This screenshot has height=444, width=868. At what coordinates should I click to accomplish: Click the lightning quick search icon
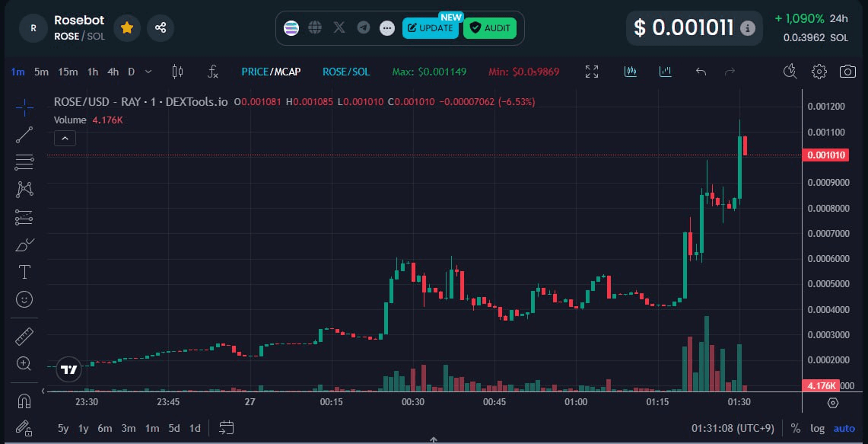(x=790, y=71)
